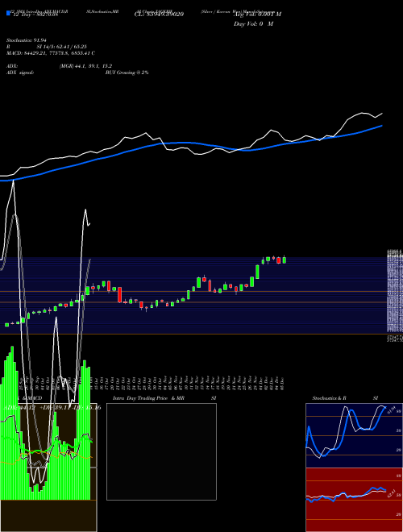Click the red RSI chart panel
403x532 pixels.
(x=354, y=500)
